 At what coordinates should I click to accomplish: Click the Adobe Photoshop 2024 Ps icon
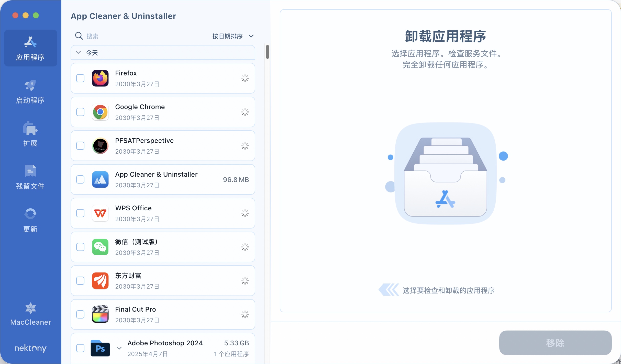100,348
